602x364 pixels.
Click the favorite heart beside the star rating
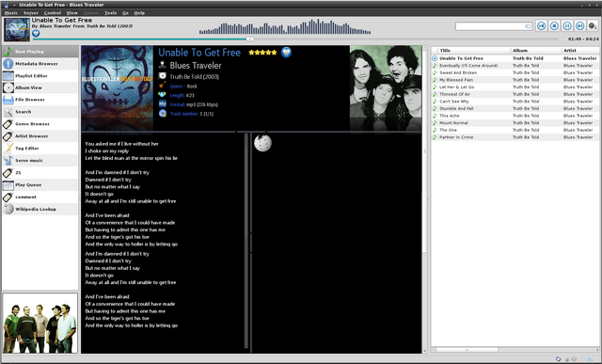pyautogui.click(x=286, y=53)
